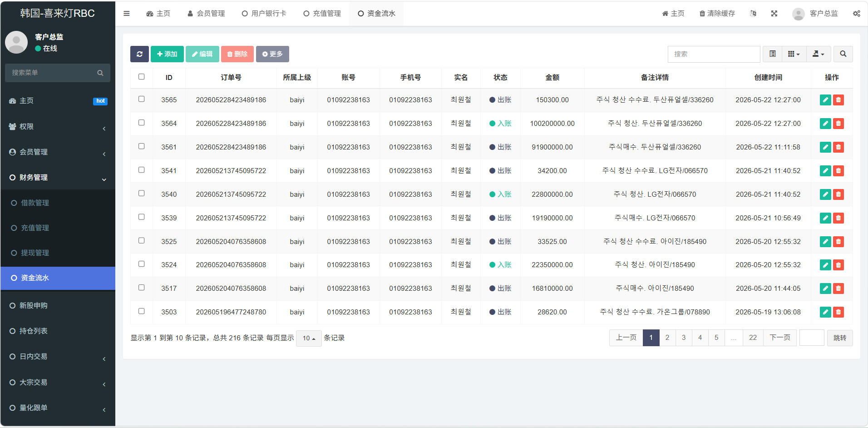
Task: Edit row 3565 with green pencil icon
Action: (x=825, y=100)
